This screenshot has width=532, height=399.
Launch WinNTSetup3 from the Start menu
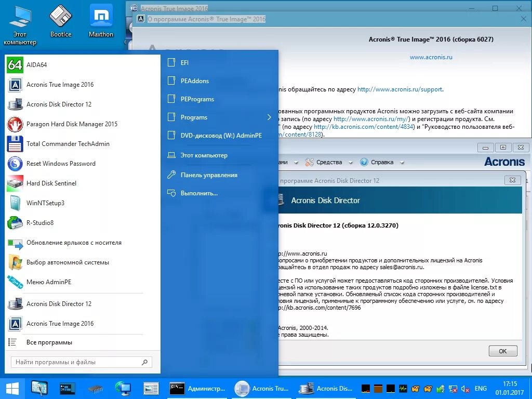pos(47,203)
